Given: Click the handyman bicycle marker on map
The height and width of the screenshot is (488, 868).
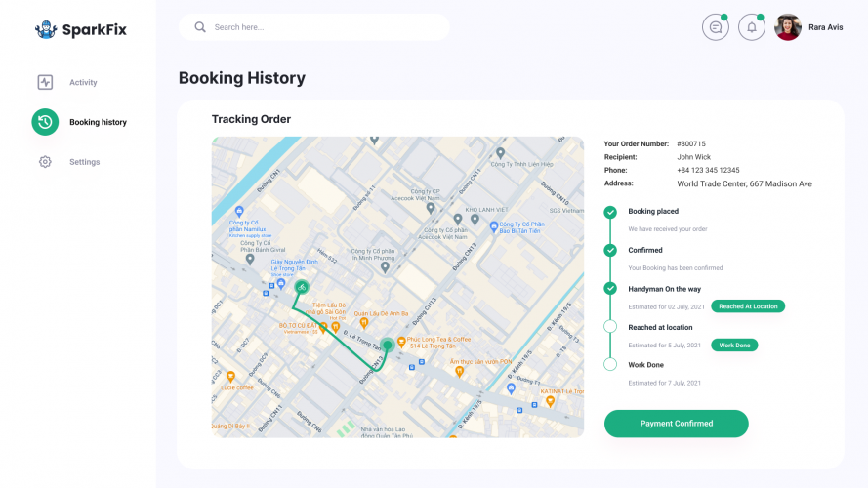Looking at the screenshot, I should (x=301, y=287).
